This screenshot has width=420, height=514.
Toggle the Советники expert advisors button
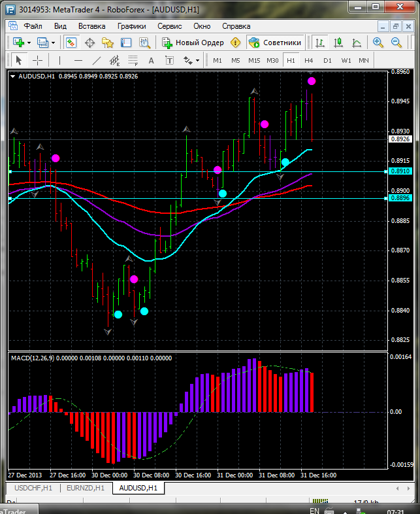[x=275, y=43]
